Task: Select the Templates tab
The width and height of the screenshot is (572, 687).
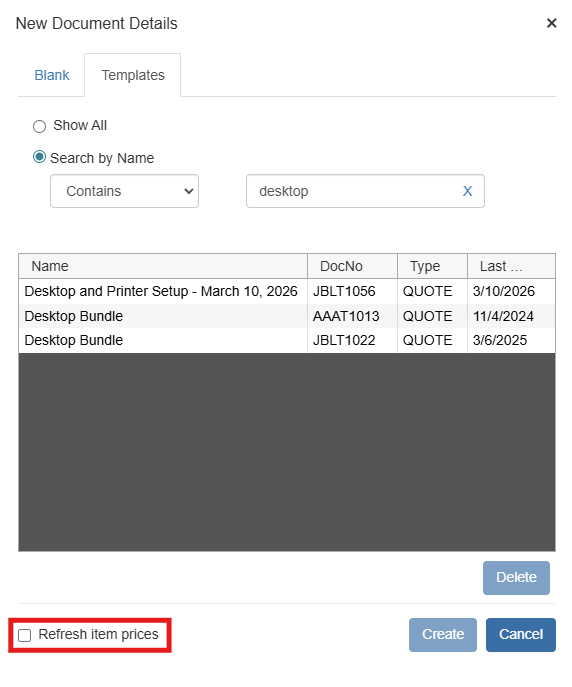Action: (x=133, y=75)
